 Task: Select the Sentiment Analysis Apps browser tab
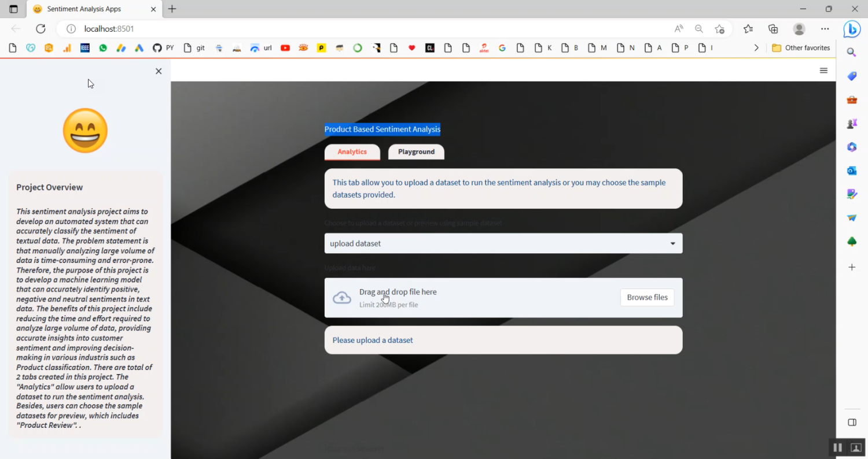[94, 9]
